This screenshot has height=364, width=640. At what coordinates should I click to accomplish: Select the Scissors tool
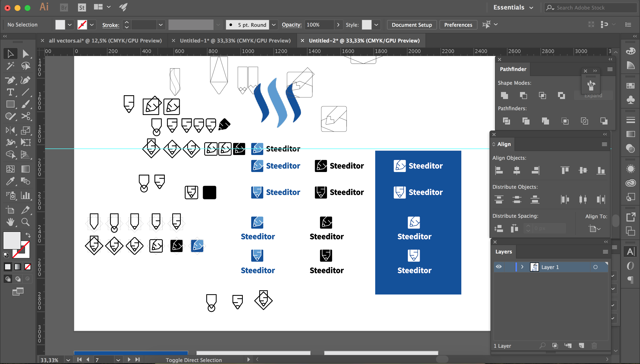(x=25, y=116)
